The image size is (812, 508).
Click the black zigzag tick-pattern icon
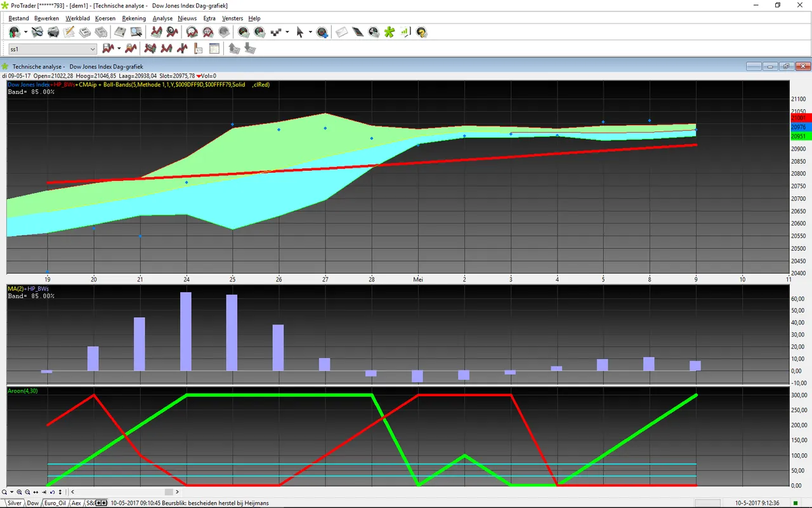[276, 32]
